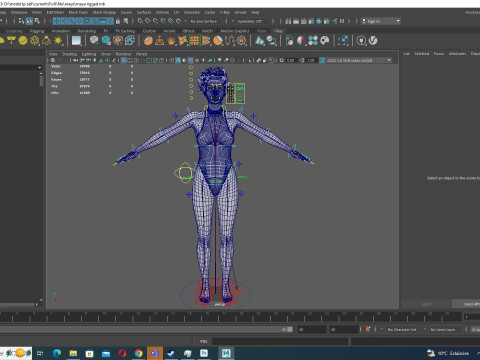
Task: Toggle the first blue selection mask button
Action: pos(56,21)
